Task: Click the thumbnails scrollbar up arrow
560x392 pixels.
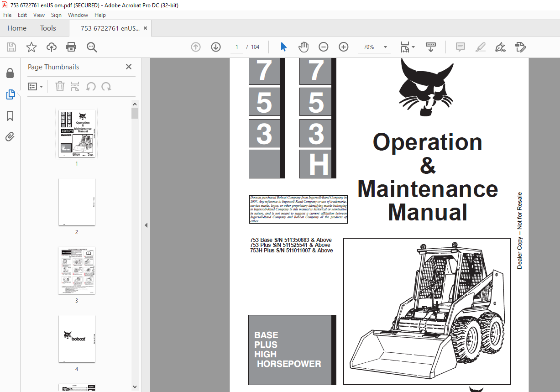Action: [135, 104]
